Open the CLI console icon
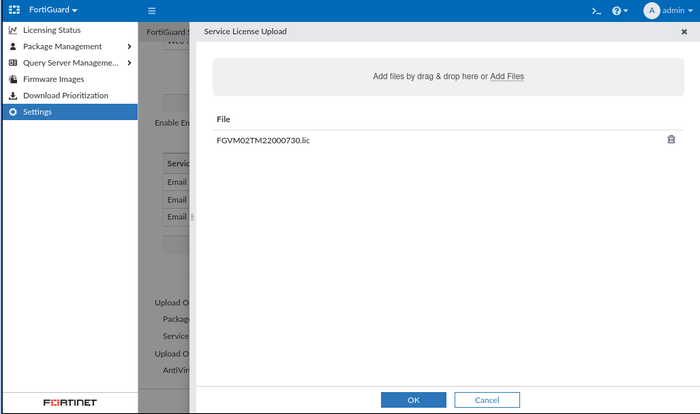This screenshot has height=414, width=700. coord(596,10)
